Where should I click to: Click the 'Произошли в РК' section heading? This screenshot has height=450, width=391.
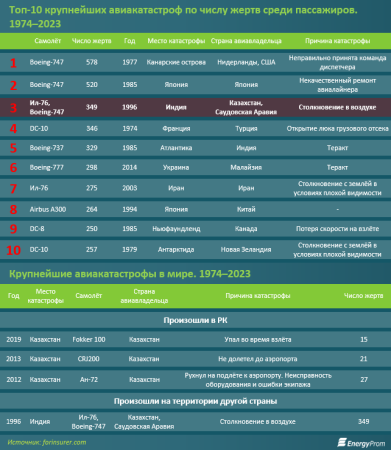(195, 320)
